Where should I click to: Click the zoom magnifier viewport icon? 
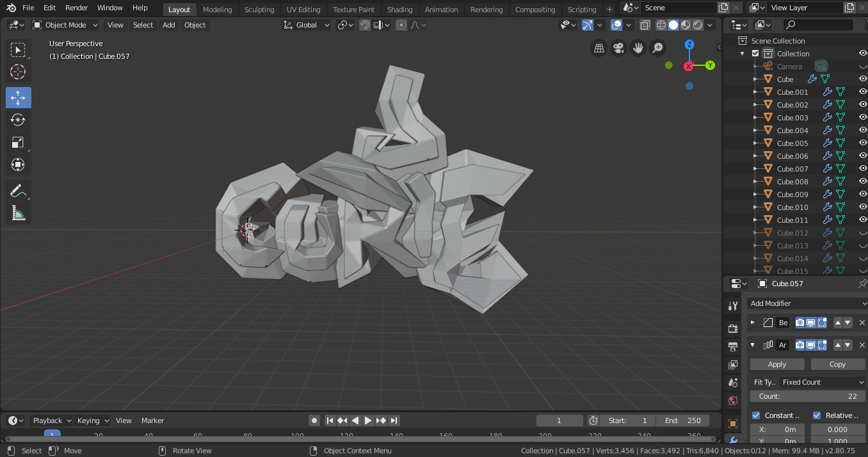657,48
